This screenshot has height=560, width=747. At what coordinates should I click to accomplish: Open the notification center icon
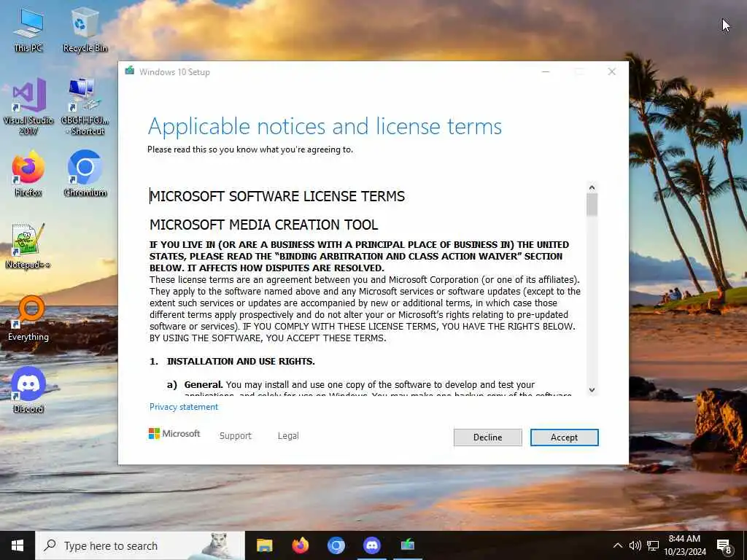724,546
